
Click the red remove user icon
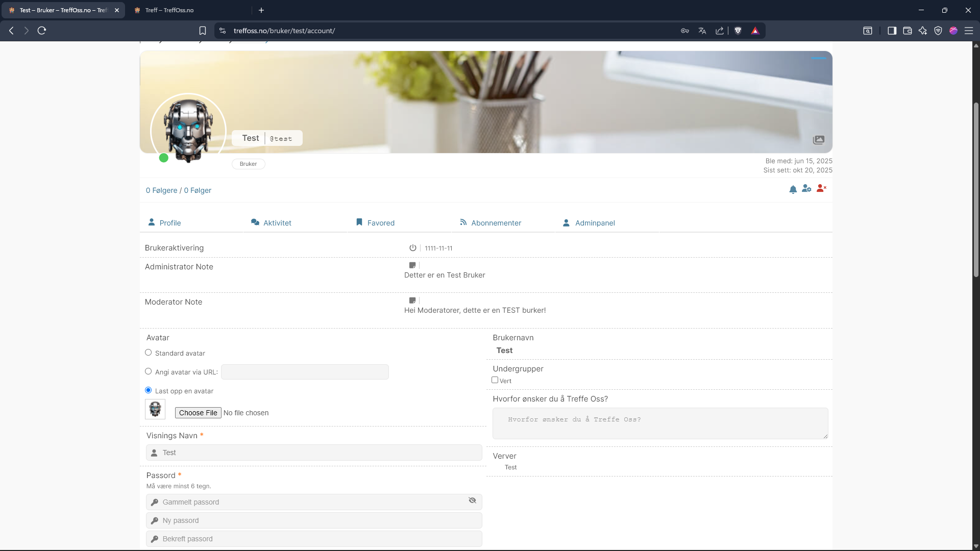(821, 189)
